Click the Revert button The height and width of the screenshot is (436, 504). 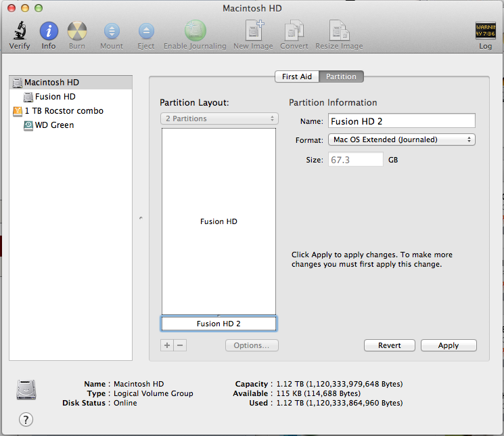(389, 345)
